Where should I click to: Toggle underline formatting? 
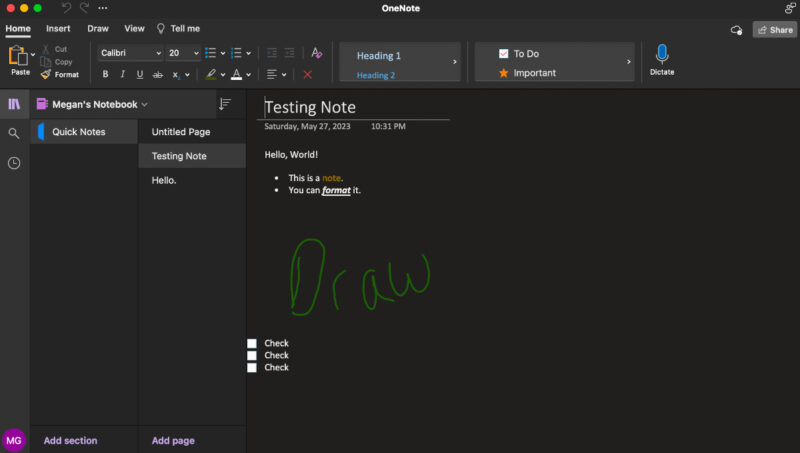[140, 74]
